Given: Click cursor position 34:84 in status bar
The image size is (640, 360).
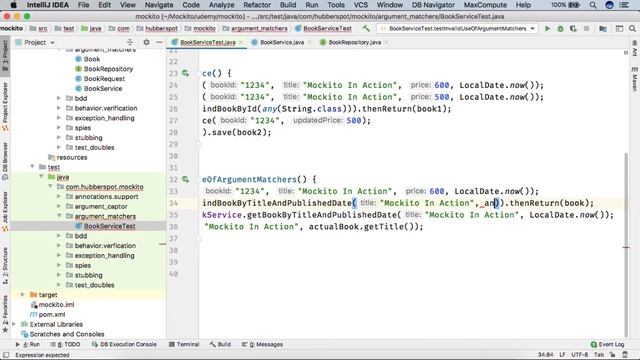Looking at the screenshot, I should pyautogui.click(x=545, y=355).
